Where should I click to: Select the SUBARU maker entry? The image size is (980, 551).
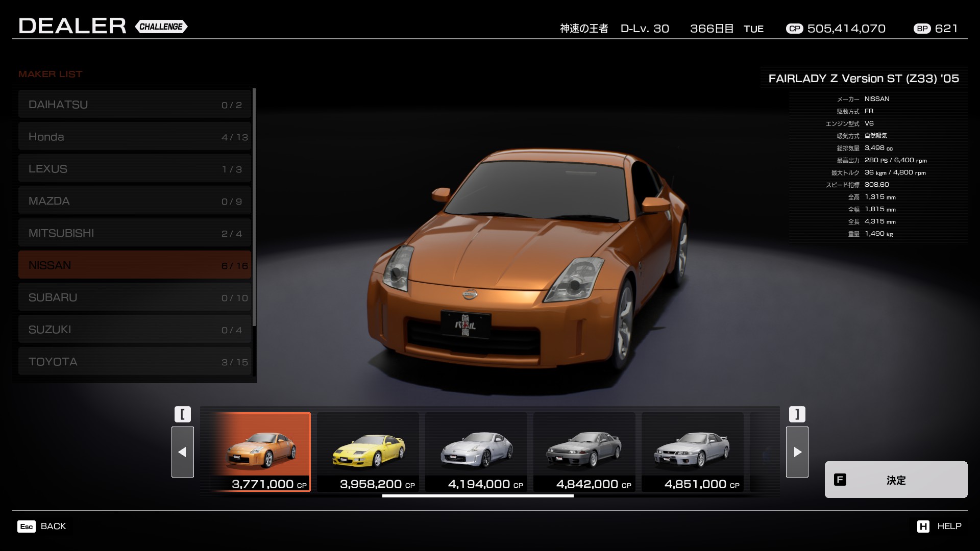click(135, 297)
